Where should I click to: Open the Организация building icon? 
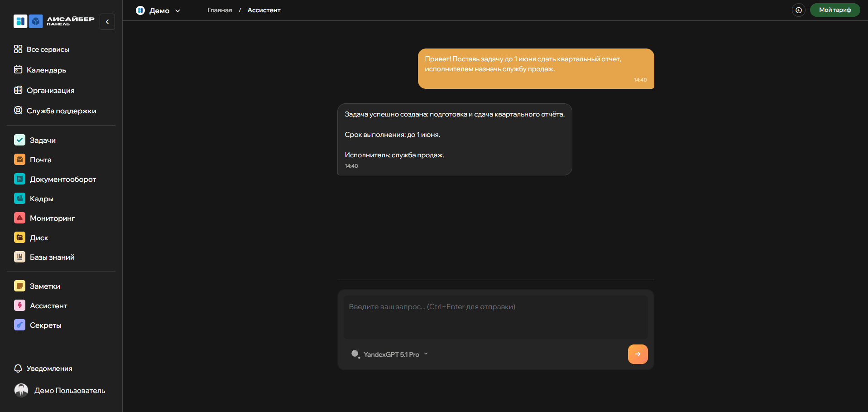coord(18,90)
